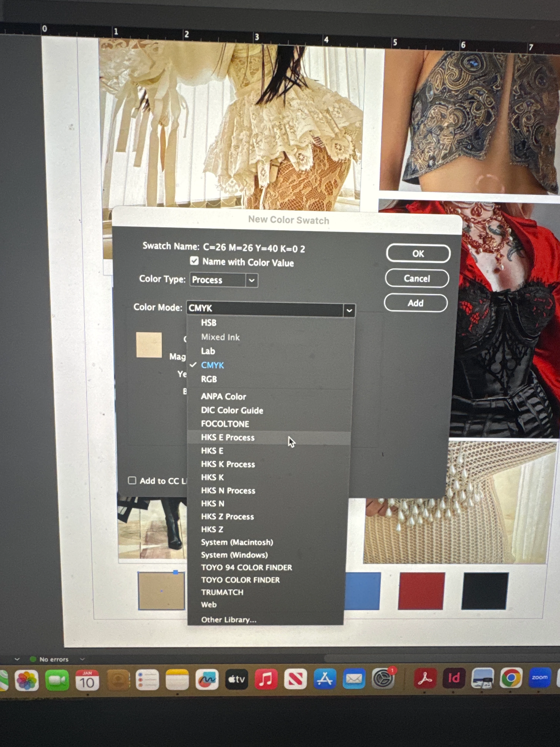Select the red color square on page
This screenshot has height=747, width=560.
[421, 591]
